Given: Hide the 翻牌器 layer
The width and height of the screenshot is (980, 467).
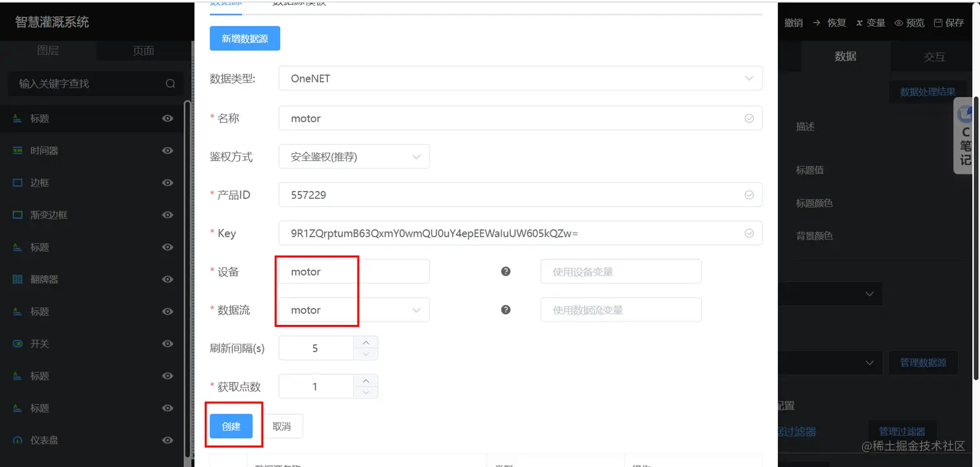Looking at the screenshot, I should 168,280.
